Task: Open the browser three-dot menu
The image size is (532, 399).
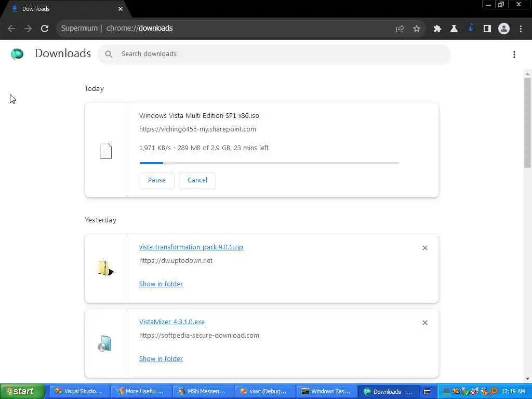Action: (521, 29)
